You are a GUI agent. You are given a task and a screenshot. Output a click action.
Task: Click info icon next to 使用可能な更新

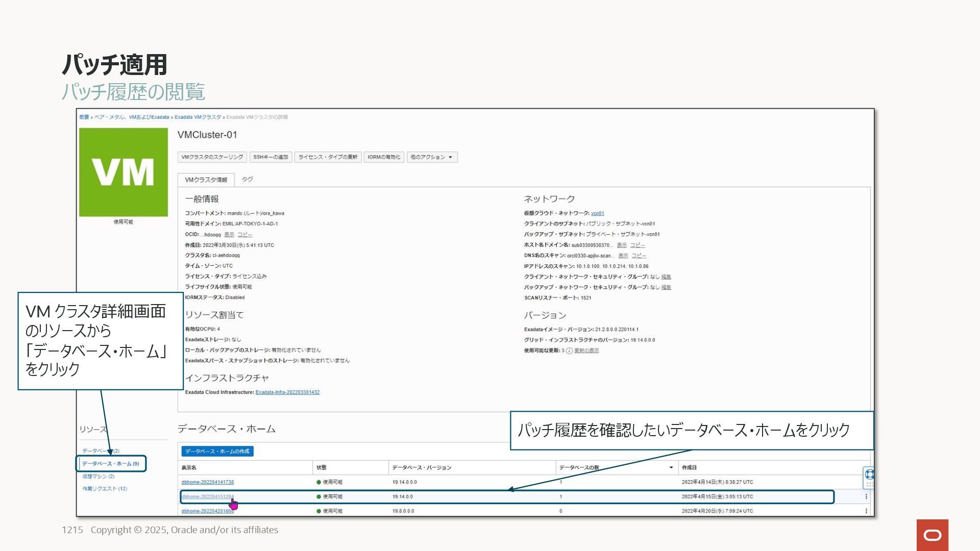[569, 351]
